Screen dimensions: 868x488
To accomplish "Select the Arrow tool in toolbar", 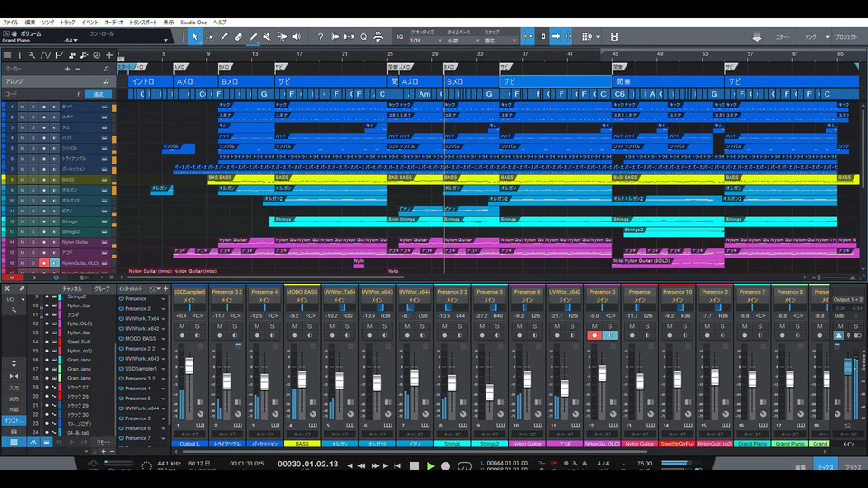I will coord(195,37).
